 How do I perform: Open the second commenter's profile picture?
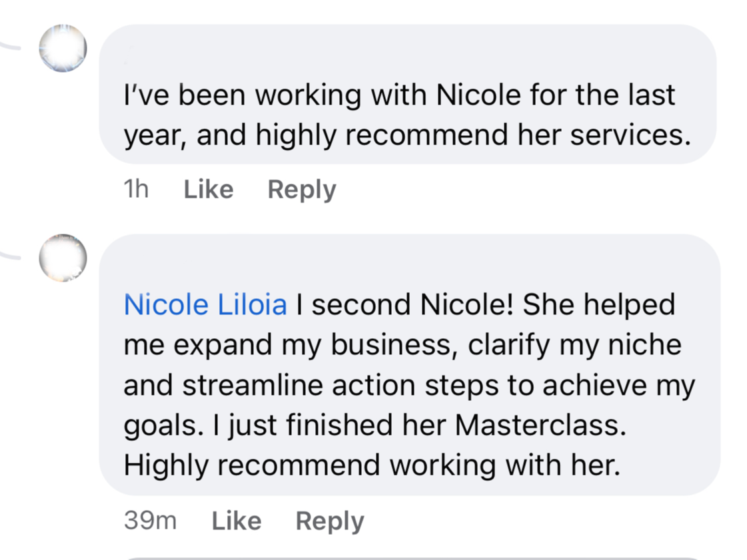[x=63, y=258]
